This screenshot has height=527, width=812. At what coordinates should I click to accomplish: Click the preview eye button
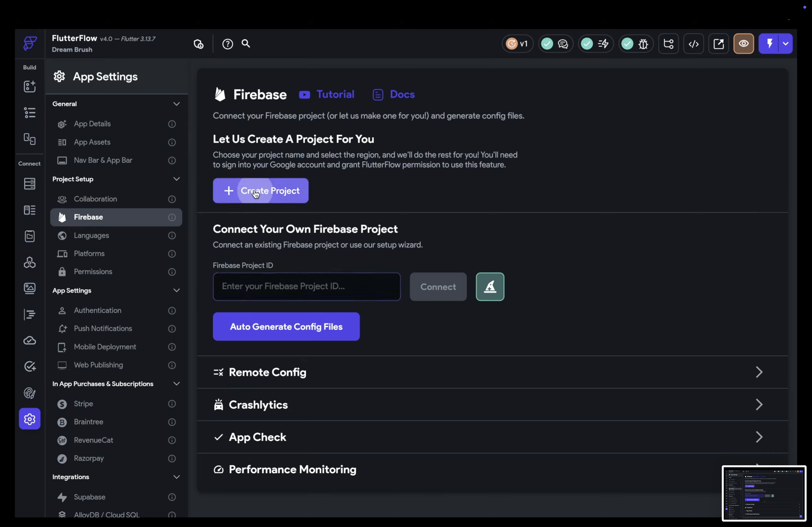744,44
